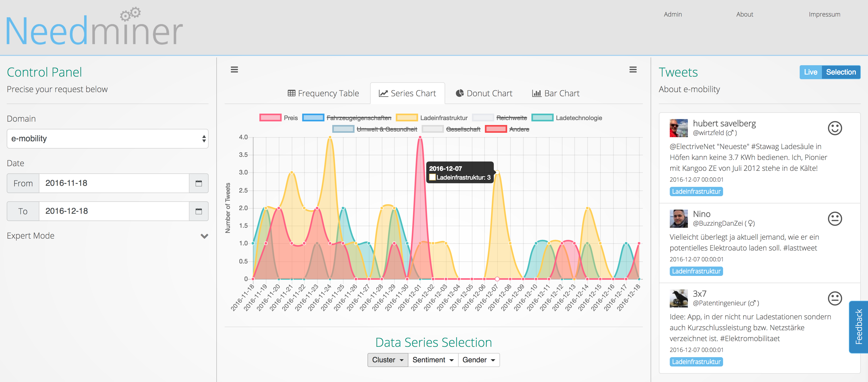Image resolution: width=868 pixels, height=382 pixels.
Task: Open the To date calendar picker
Action: (x=198, y=211)
